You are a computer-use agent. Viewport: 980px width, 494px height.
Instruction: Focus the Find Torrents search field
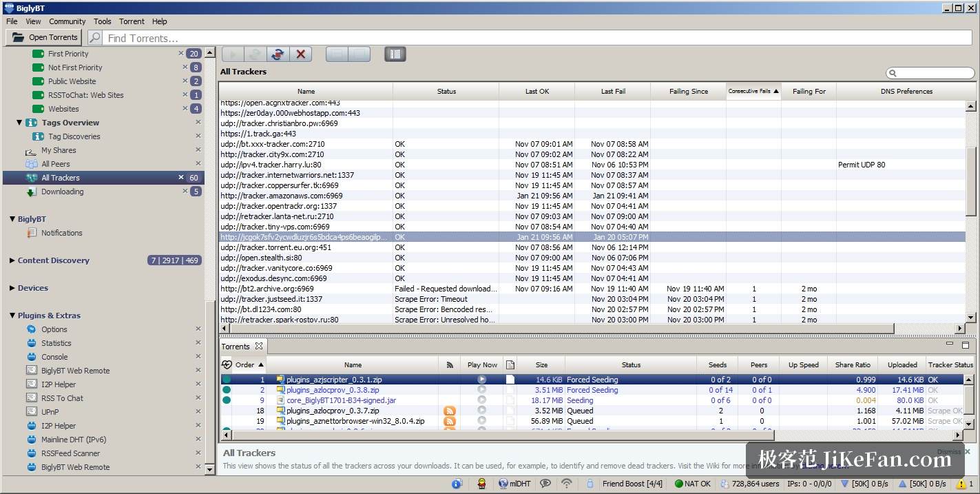pos(537,38)
